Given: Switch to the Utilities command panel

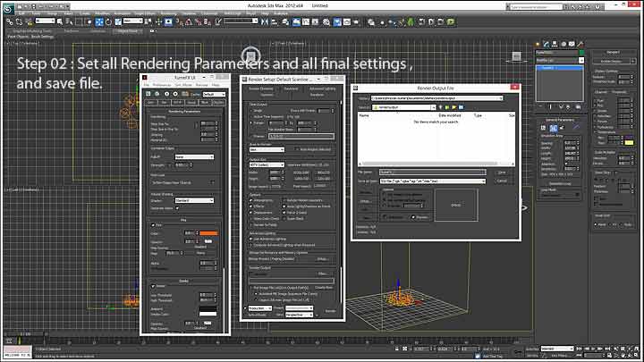Looking at the screenshot, I should (x=580, y=44).
